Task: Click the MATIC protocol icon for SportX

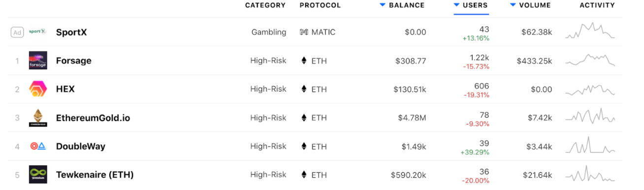Action: click(x=304, y=32)
